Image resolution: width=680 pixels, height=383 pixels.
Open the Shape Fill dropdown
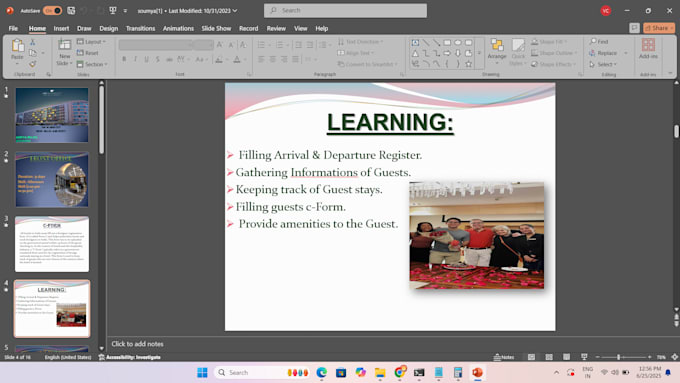click(549, 42)
